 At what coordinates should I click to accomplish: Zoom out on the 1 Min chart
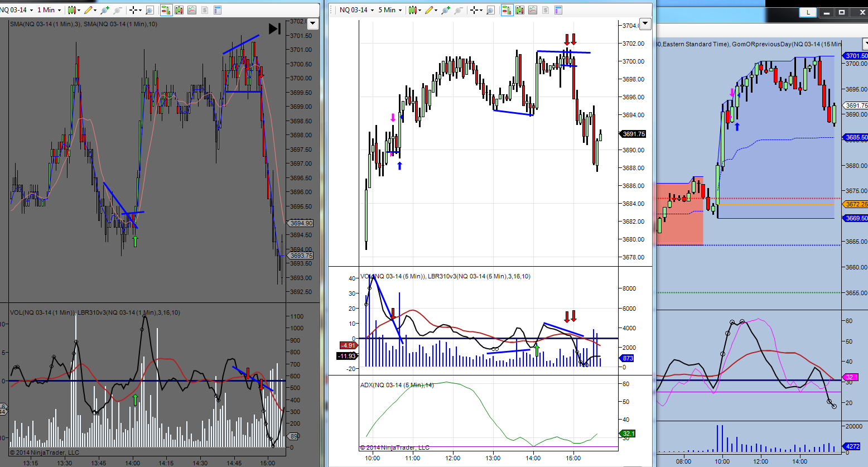tap(118, 10)
